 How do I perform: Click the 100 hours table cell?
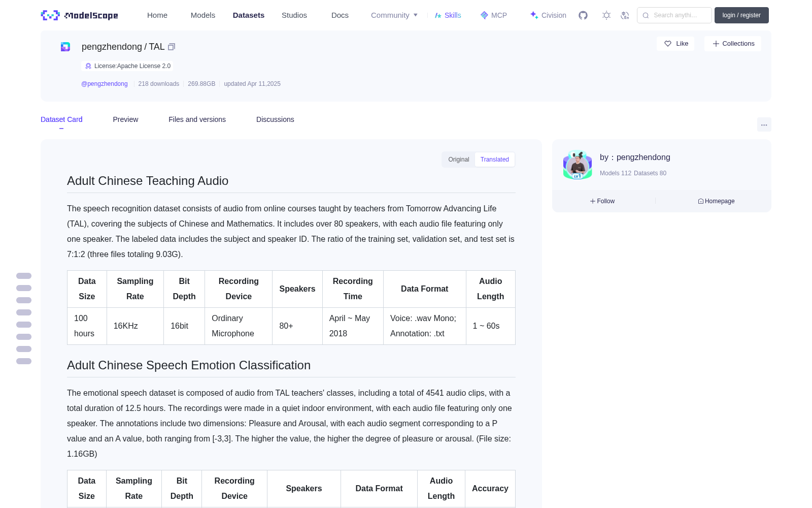click(87, 326)
